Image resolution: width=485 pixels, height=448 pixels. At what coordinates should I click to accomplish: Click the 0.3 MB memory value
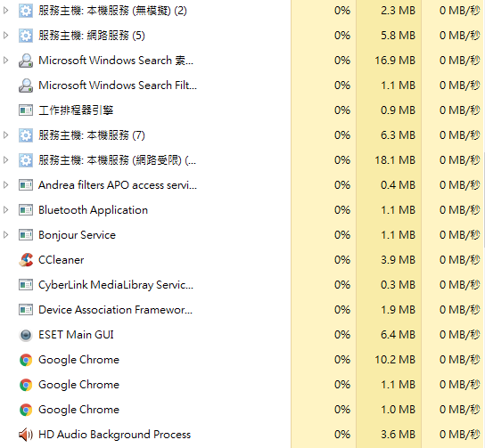pos(399,285)
